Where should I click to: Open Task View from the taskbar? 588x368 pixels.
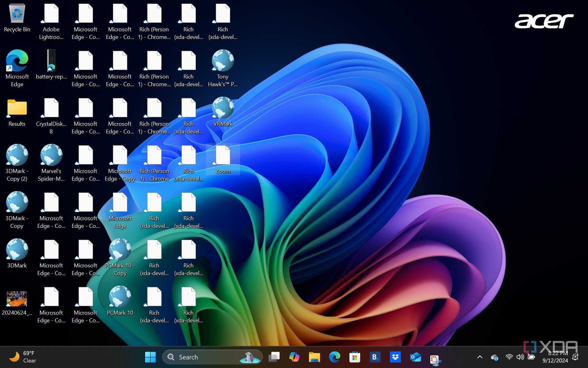point(274,357)
